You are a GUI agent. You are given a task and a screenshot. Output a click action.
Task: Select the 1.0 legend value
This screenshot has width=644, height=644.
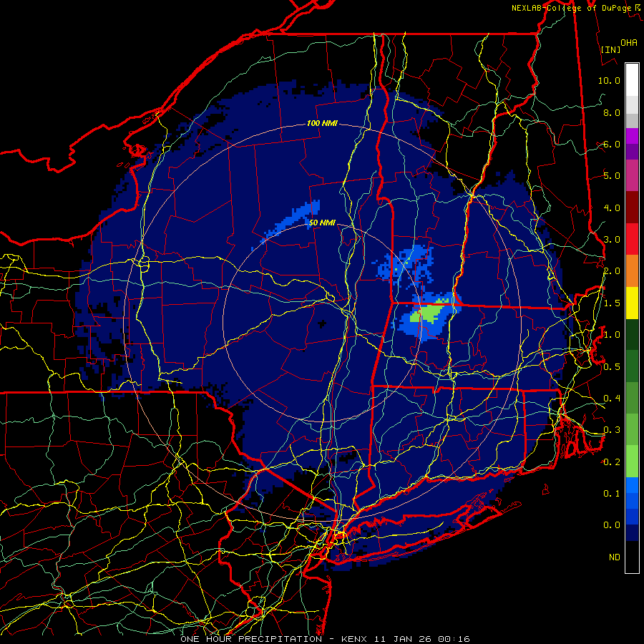[612, 335]
